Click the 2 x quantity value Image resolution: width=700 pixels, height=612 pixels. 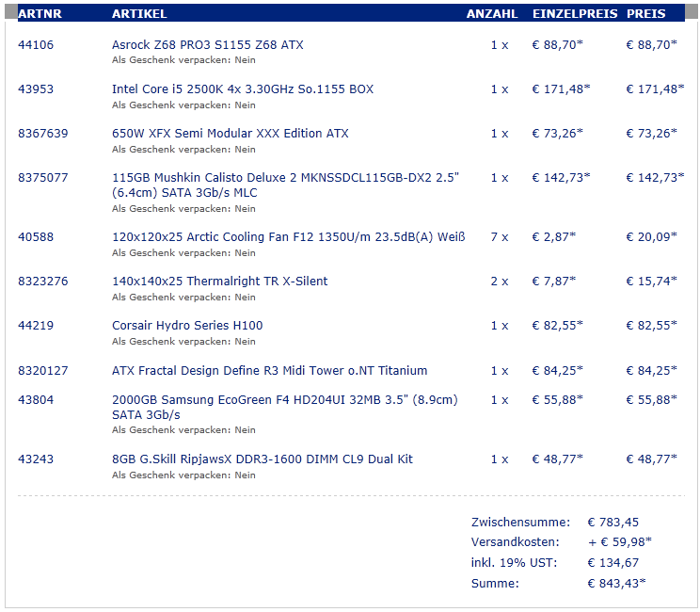click(500, 281)
